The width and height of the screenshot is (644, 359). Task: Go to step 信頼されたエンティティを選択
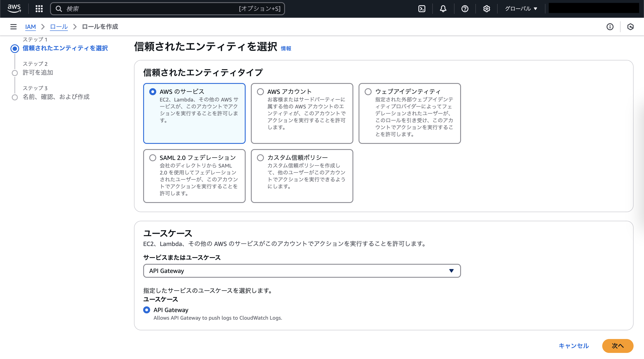(x=65, y=48)
